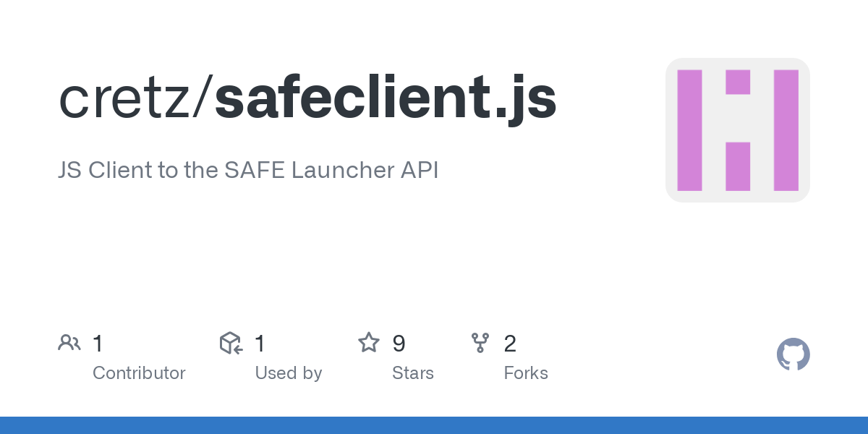Click the contributor count number 1
Screen dimensions: 868x434
[98, 344]
